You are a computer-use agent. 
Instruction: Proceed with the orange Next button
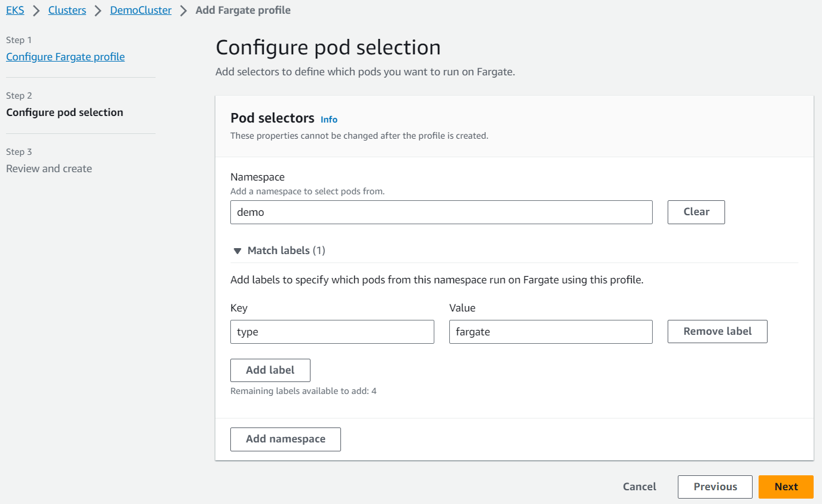(786, 487)
